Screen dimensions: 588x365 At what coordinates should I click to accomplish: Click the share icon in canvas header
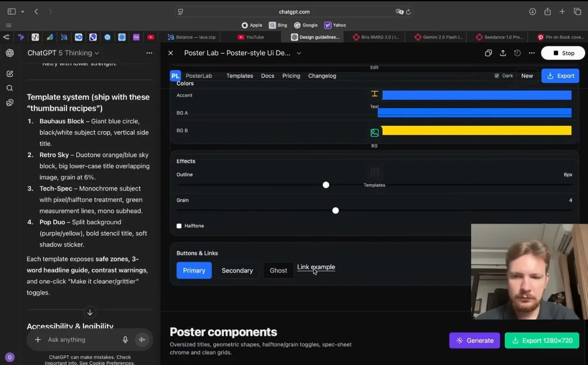click(503, 53)
